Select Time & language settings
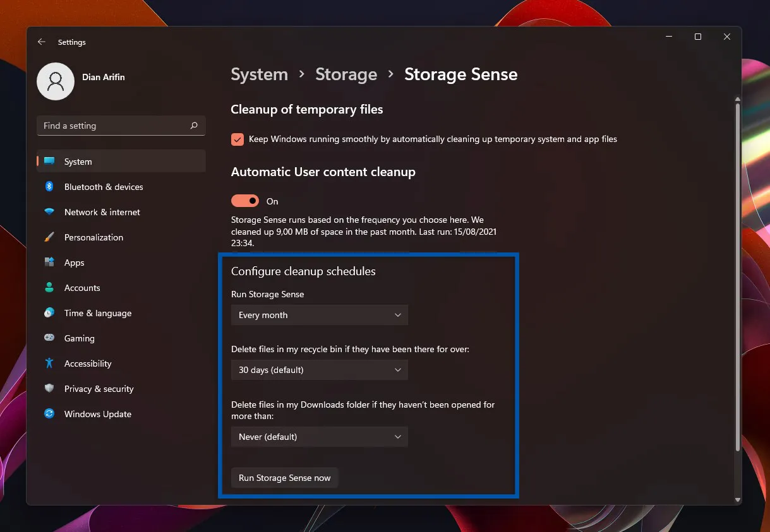770x532 pixels. coord(97,313)
